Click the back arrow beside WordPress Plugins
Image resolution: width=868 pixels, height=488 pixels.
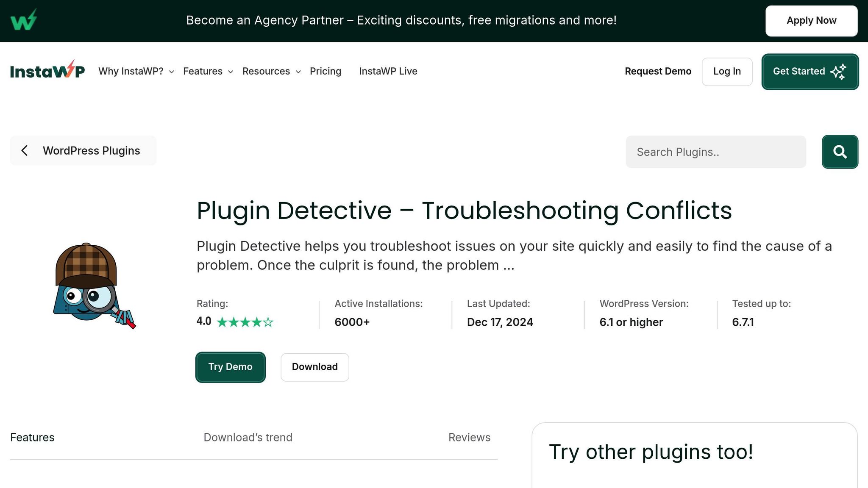click(25, 150)
